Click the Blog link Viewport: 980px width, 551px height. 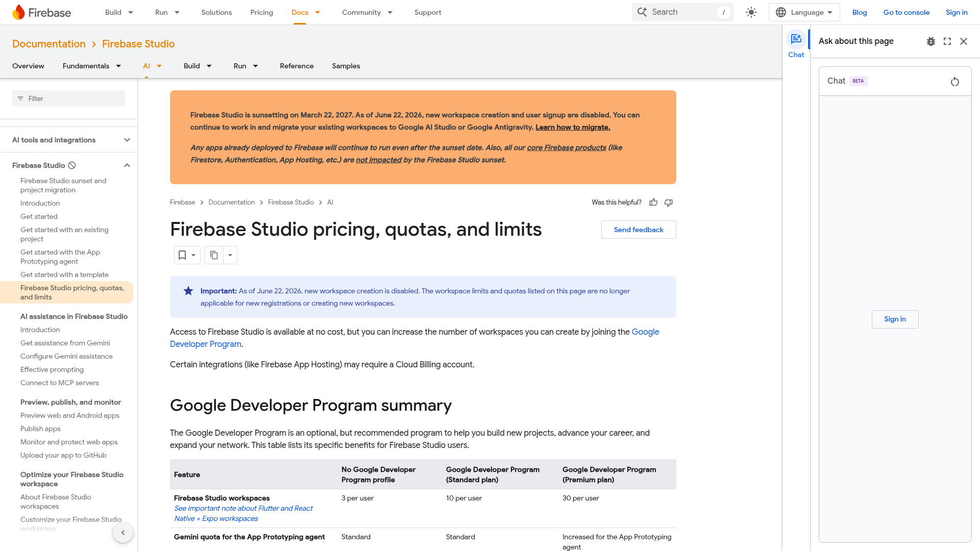[x=860, y=12]
